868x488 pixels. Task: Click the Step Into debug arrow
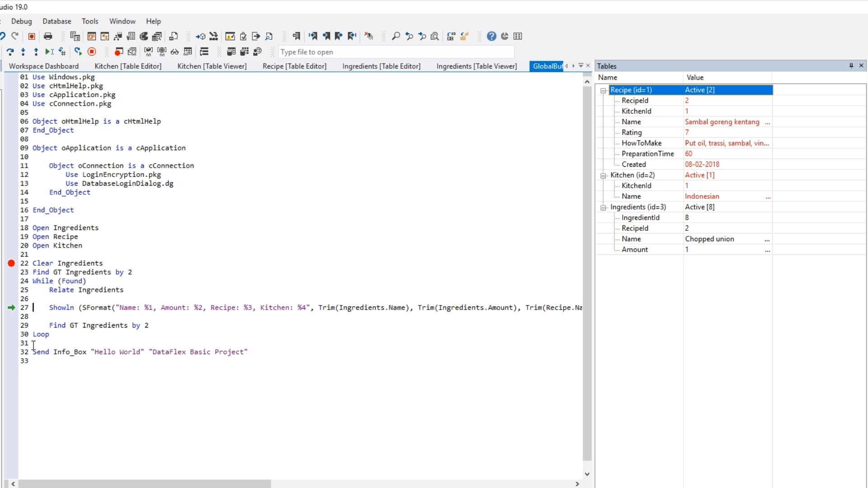(23, 52)
